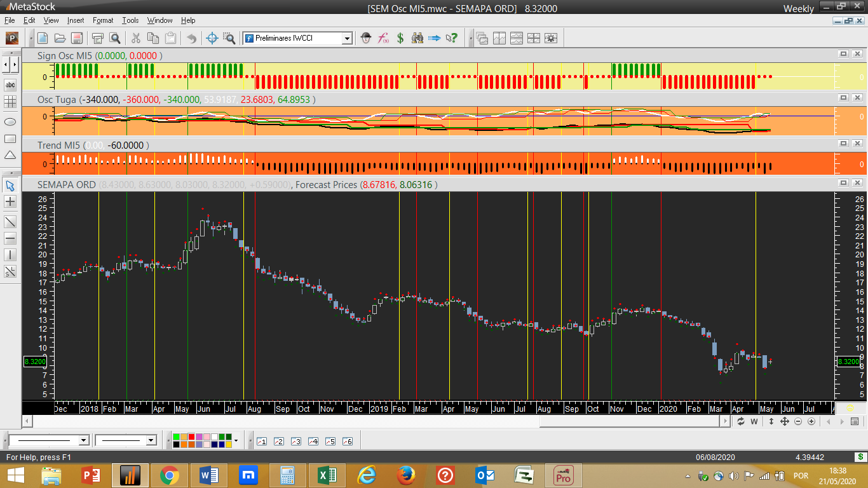The width and height of the screenshot is (868, 488).
Task: Maximize the Trend MI5 indicator pane
Action: click(x=843, y=144)
